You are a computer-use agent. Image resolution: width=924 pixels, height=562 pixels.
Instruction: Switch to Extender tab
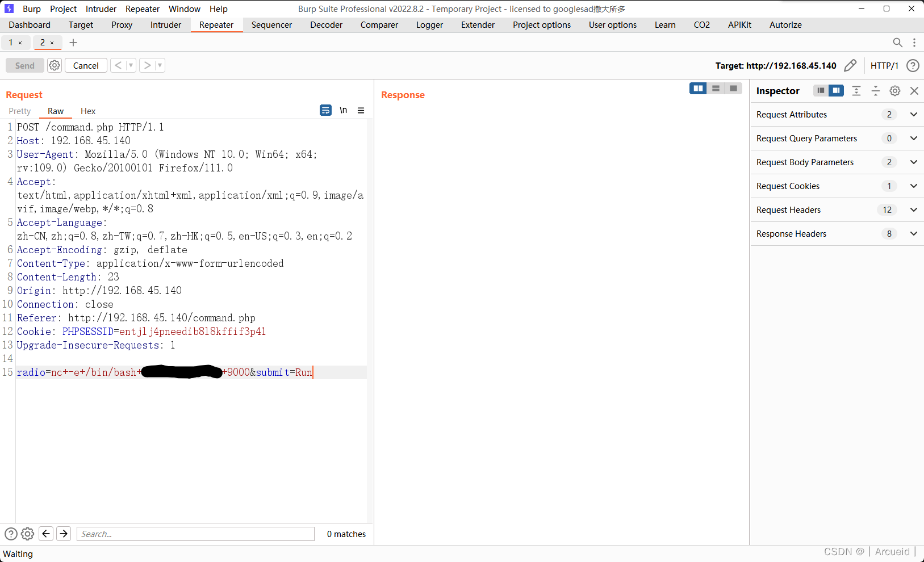tap(478, 25)
